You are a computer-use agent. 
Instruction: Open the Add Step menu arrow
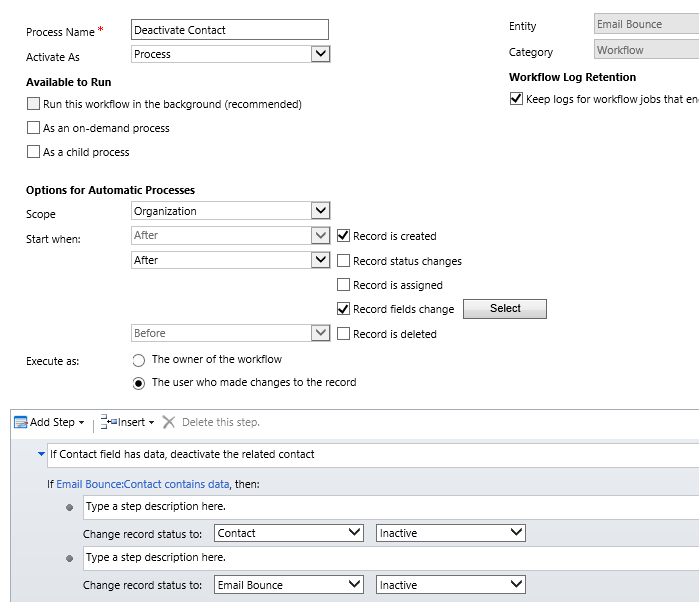click(x=82, y=423)
